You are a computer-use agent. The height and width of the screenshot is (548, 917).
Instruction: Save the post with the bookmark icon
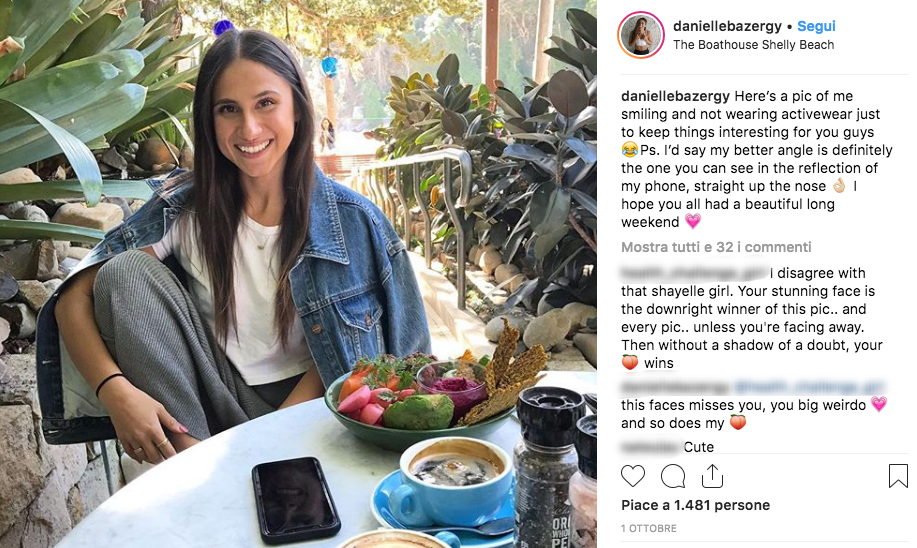tap(898, 476)
